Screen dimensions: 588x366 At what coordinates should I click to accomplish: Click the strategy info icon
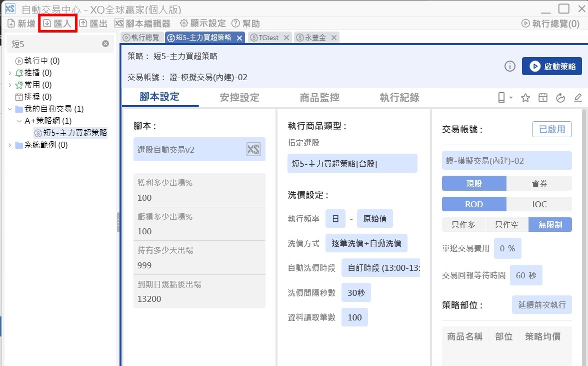click(509, 67)
